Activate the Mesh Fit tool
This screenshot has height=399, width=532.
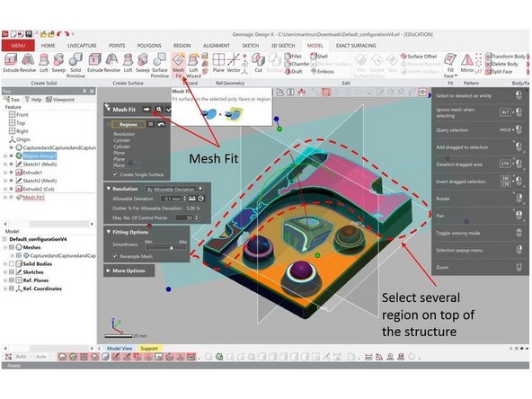coord(179,66)
